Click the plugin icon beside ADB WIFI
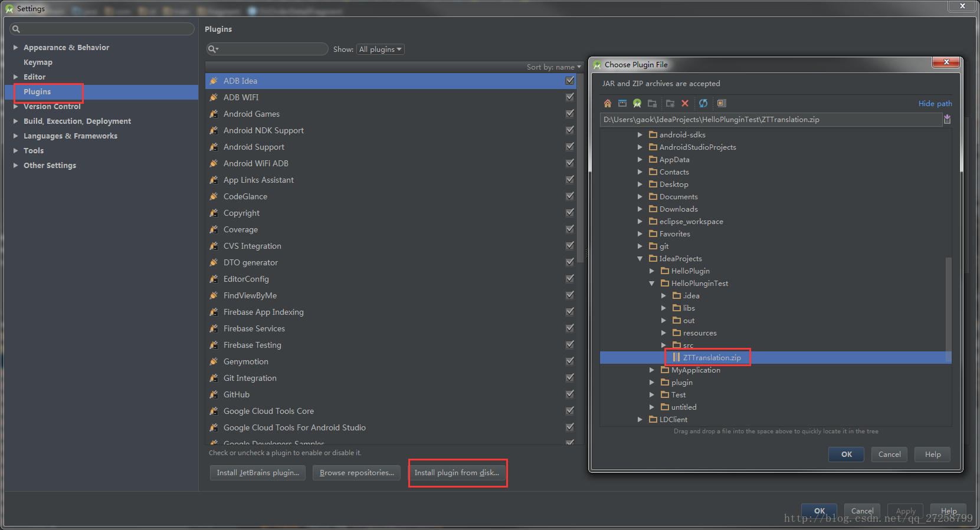 point(214,97)
